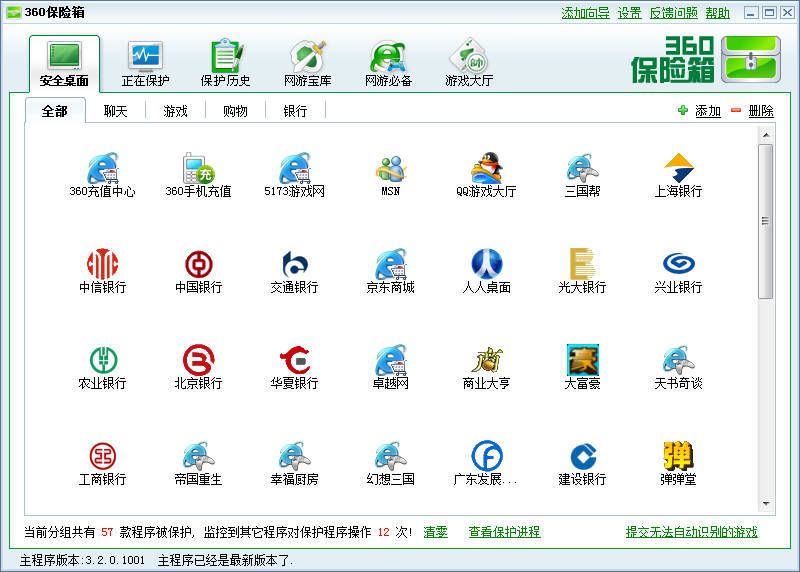Click version text 主程序版本:3.2.0.1001
The width and height of the screenshot is (800, 572).
tap(82, 560)
